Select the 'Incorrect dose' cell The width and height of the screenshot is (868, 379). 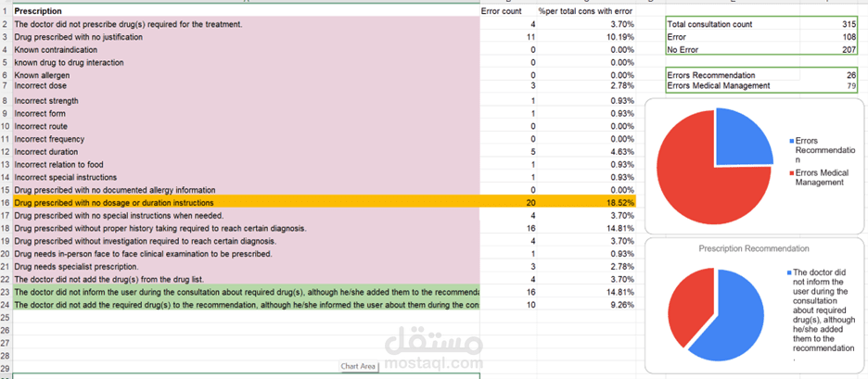[x=247, y=86]
